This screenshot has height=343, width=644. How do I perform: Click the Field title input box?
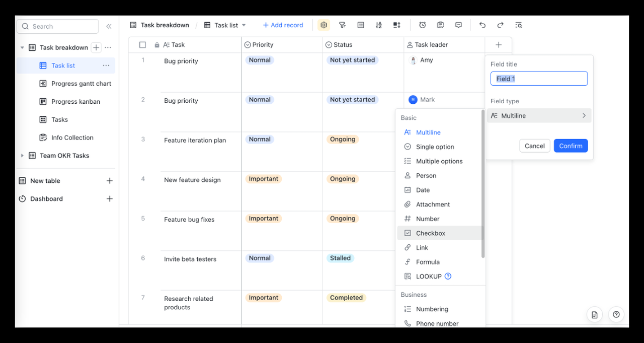pos(539,79)
